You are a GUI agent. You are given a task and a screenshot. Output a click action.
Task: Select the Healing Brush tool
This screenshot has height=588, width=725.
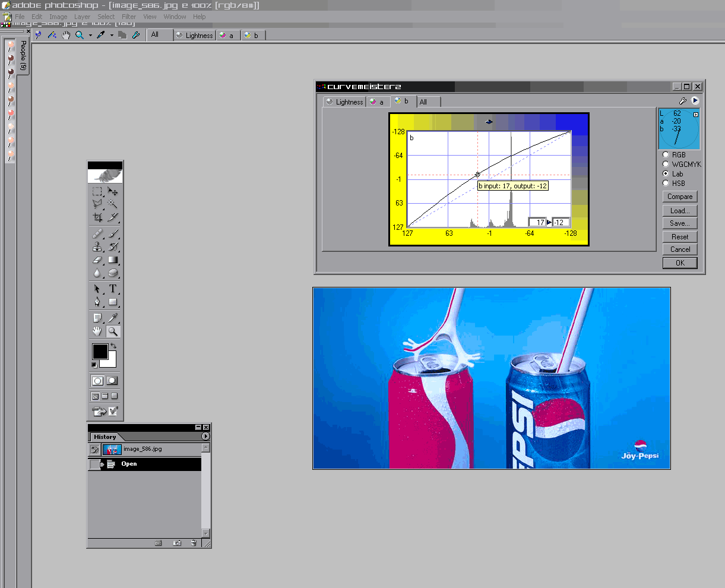97,234
